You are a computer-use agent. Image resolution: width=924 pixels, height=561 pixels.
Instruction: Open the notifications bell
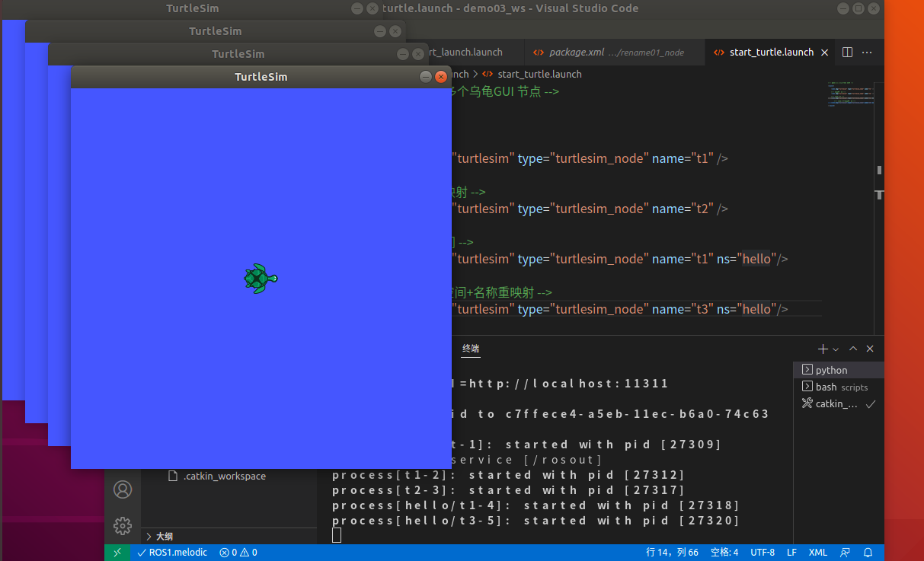(x=868, y=553)
